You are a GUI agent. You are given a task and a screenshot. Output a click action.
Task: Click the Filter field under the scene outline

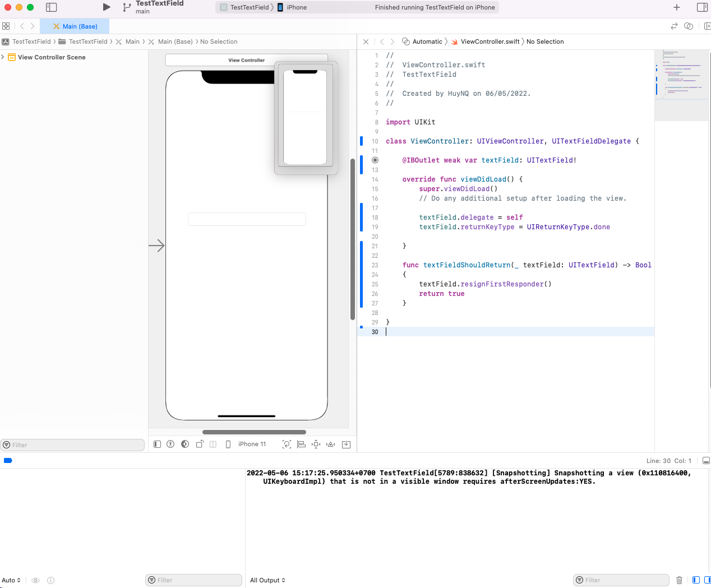(72, 445)
